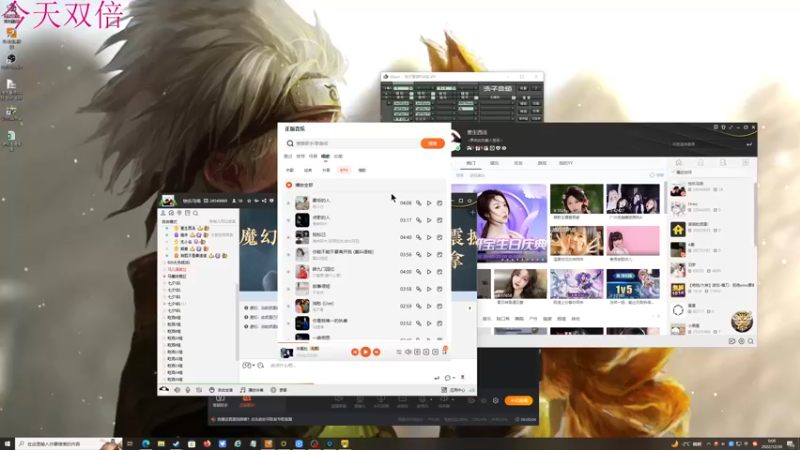Add the 02:59 song to playlist icon
This screenshot has height=450, width=800.
tap(439, 306)
